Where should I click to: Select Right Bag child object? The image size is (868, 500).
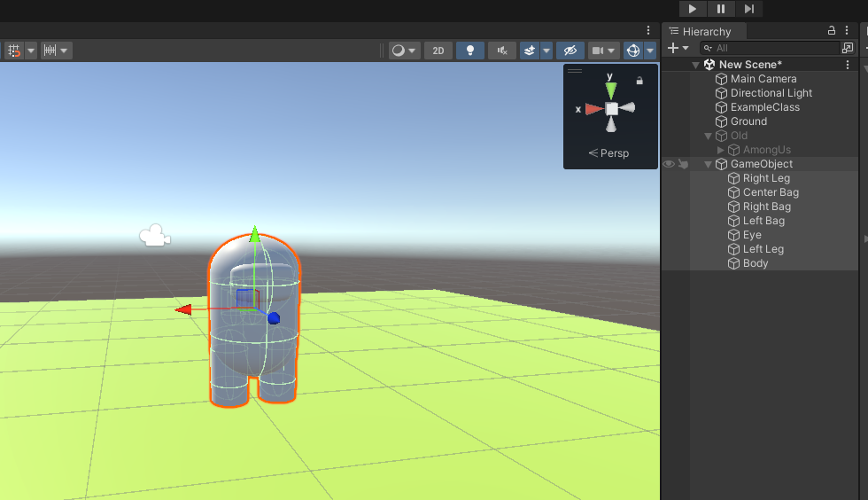(767, 207)
